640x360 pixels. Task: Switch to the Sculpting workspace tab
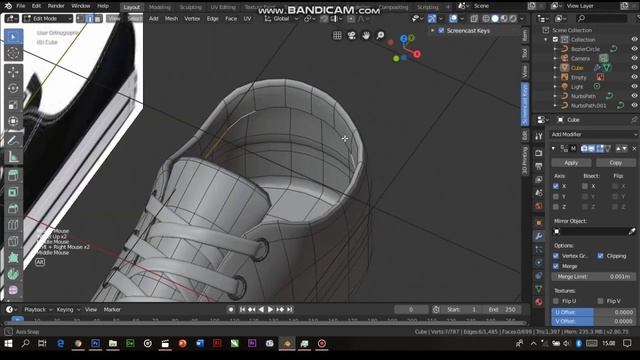click(191, 7)
